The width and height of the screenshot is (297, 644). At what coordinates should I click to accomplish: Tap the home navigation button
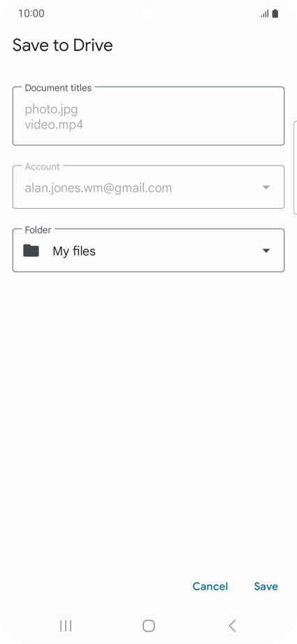tap(148, 626)
